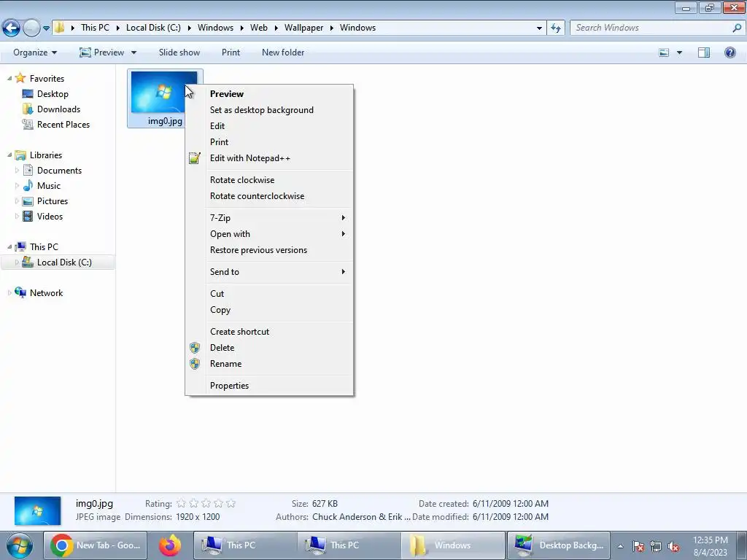The image size is (747, 560).
Task: Choose Rename in the context menu
Action: coord(269,364)
